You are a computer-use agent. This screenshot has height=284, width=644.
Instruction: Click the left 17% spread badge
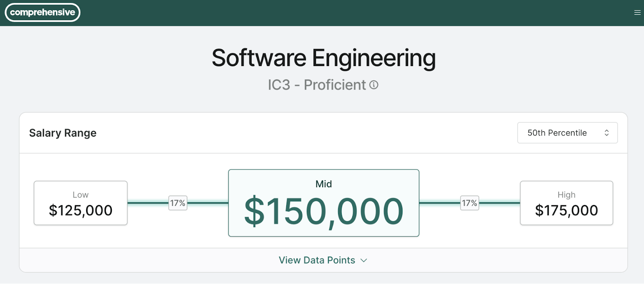(x=177, y=203)
